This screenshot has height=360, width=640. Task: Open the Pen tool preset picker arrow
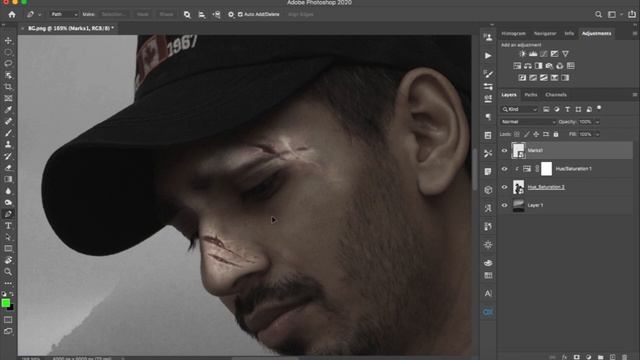(40, 14)
